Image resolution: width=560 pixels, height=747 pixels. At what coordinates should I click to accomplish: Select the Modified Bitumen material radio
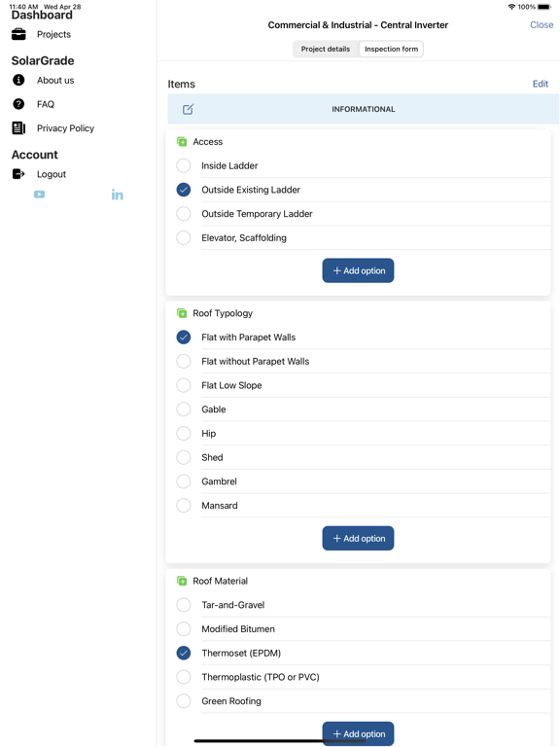coord(184,629)
